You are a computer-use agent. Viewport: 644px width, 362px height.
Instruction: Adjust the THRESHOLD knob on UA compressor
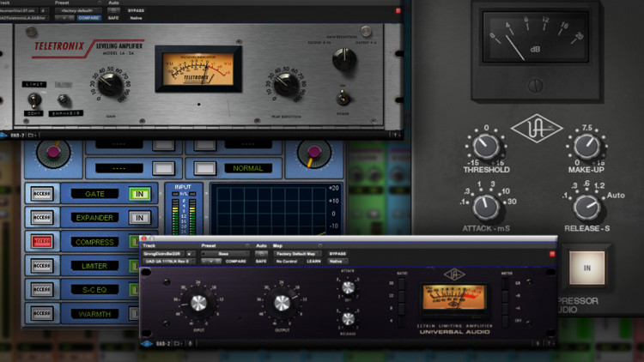(486, 146)
